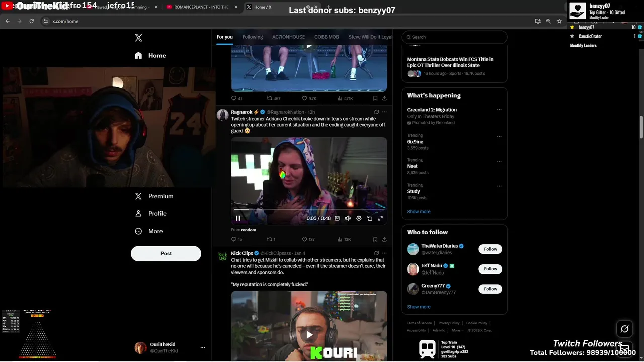Open more options on Kick Clips post

pos(384,253)
